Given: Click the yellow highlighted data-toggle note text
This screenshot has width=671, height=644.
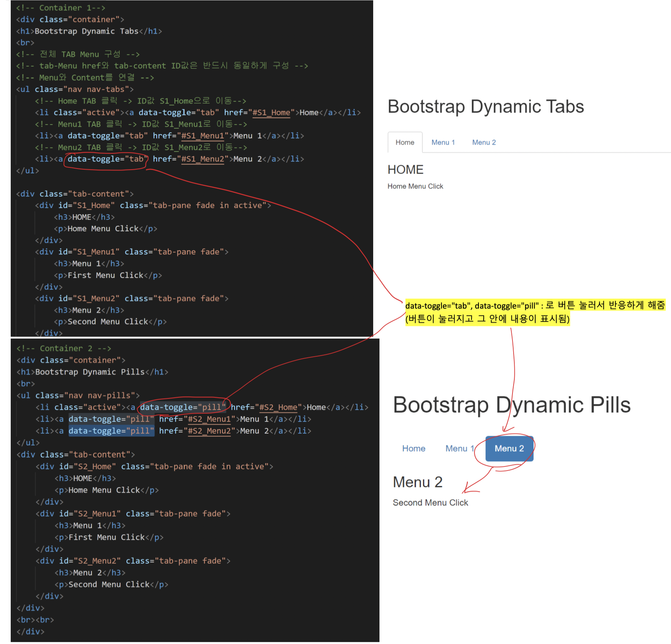Looking at the screenshot, I should (535, 312).
